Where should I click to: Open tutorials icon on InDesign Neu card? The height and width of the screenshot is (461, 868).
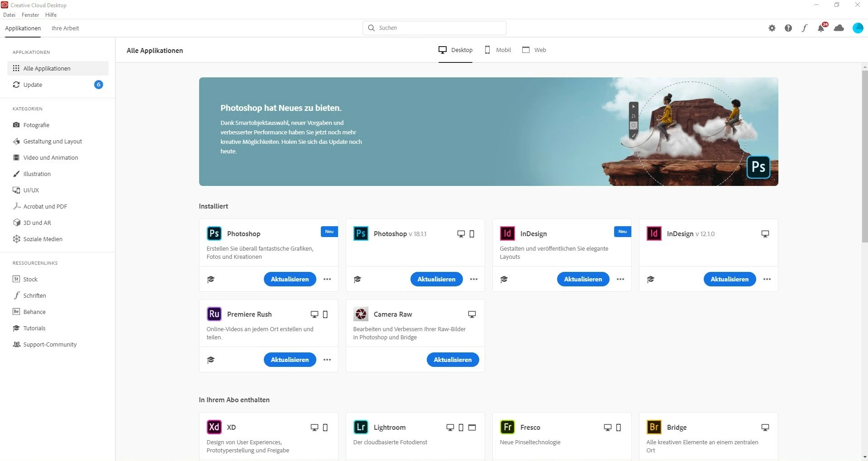pyautogui.click(x=504, y=279)
